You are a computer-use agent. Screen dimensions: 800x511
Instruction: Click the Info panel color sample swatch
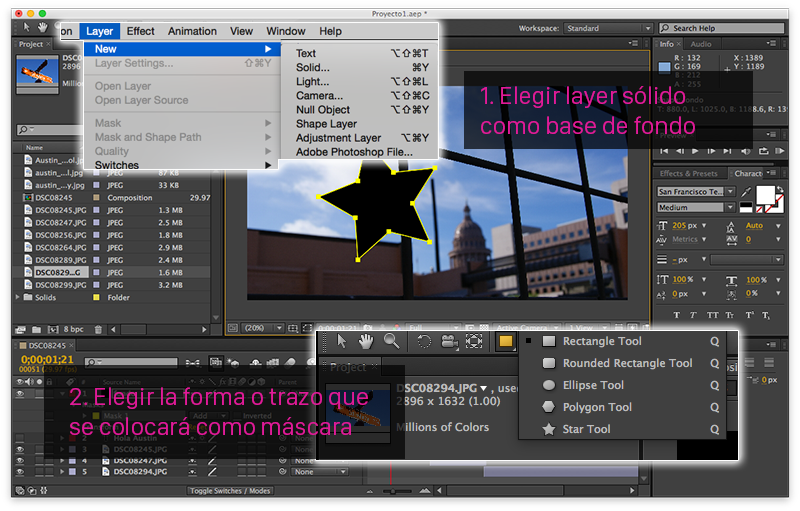pyautogui.click(x=664, y=67)
